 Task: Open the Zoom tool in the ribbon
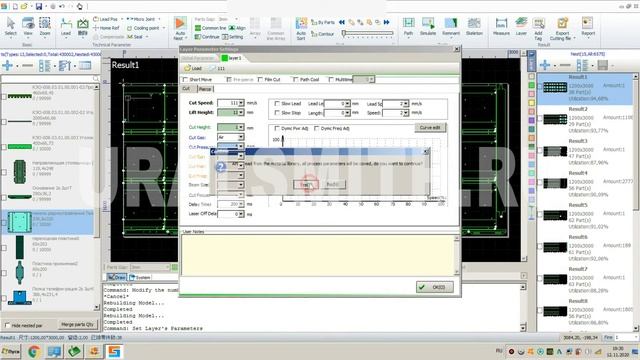click(x=45, y=27)
